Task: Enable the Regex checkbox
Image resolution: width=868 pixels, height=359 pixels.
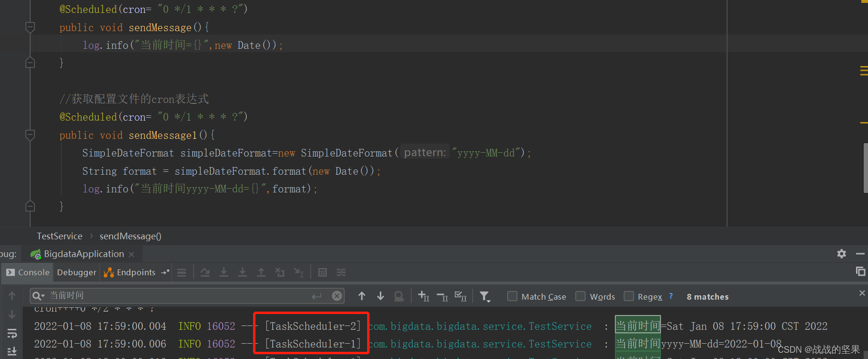Action: (x=629, y=296)
